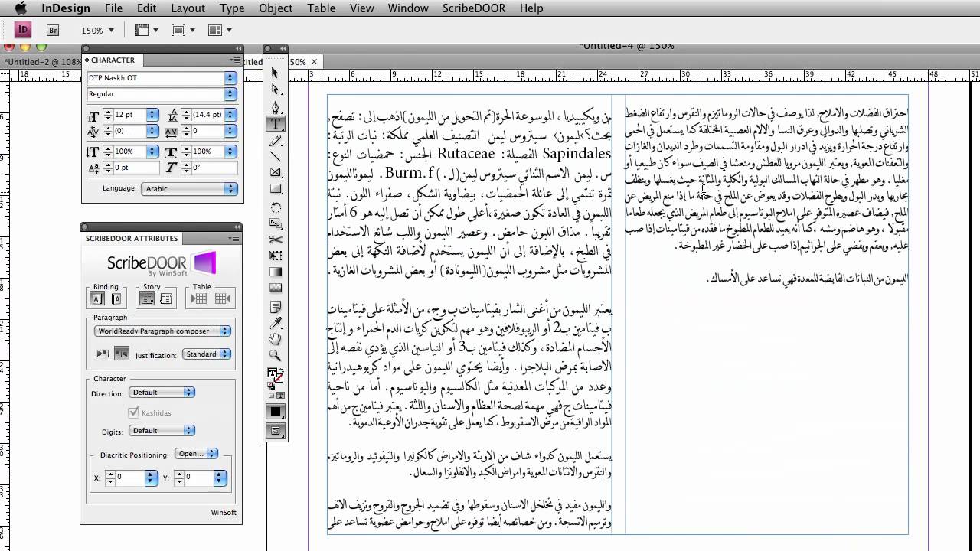Click the Apply Color black swatch
This screenshot has height=551, width=980.
(276, 412)
